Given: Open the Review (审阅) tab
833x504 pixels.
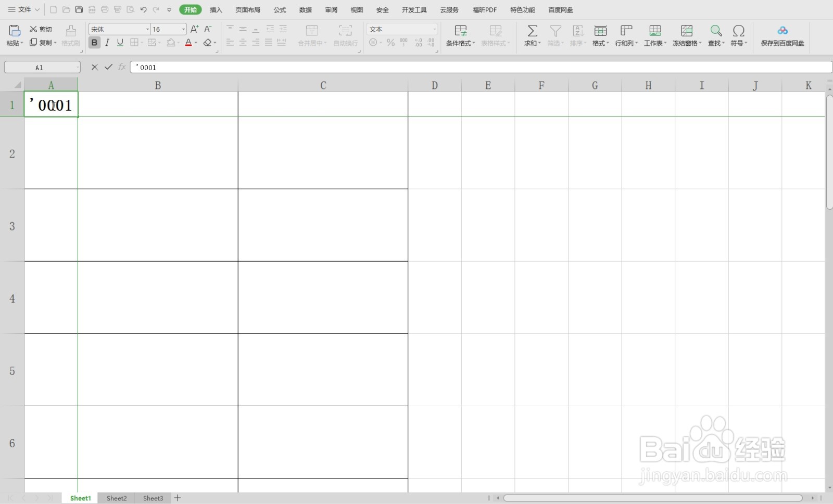Looking at the screenshot, I should click(x=331, y=10).
